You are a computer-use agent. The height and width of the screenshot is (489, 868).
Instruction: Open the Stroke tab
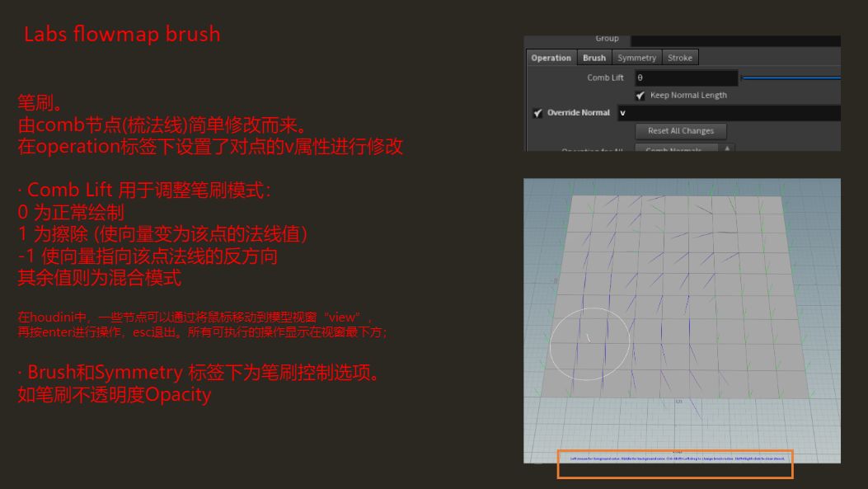click(680, 58)
